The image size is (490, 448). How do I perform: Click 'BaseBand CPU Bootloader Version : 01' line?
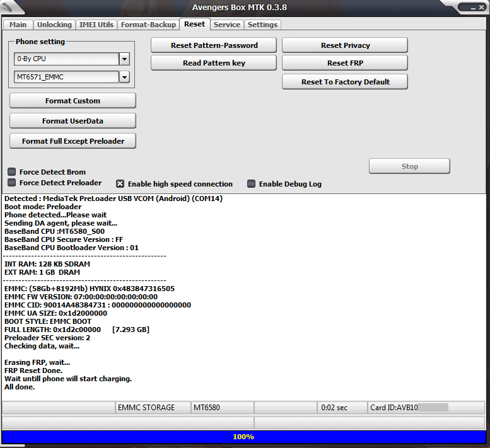tap(71, 248)
